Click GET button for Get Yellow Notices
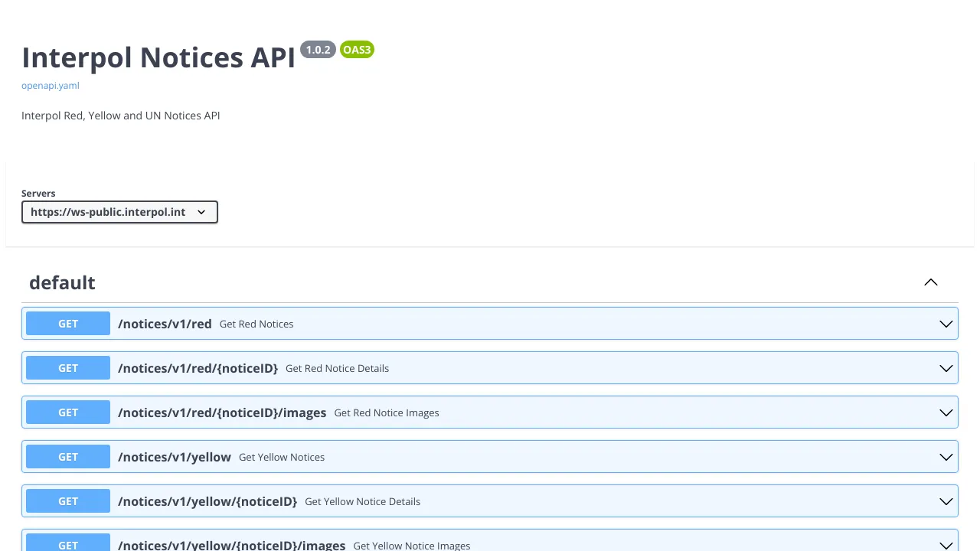Screen dimensions: 980x551 tap(68, 457)
